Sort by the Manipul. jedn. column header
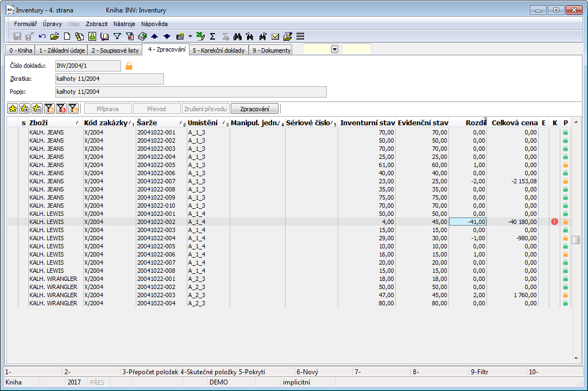 (257, 123)
